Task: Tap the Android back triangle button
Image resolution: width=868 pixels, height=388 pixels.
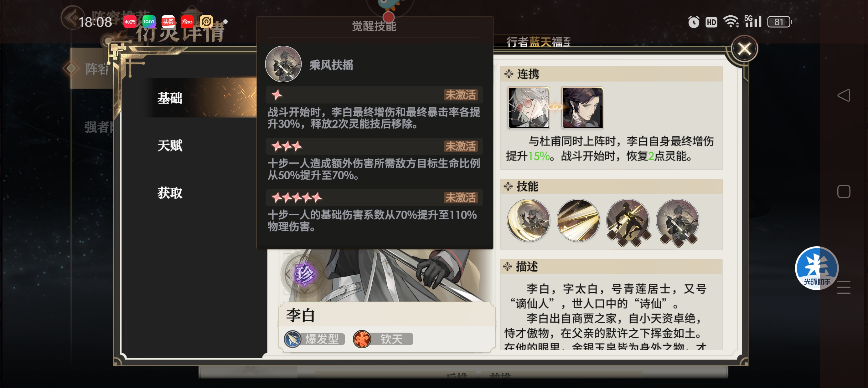Action: pos(844,95)
